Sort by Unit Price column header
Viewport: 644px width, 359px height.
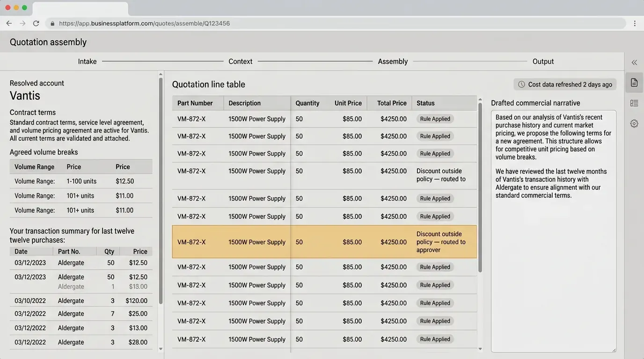click(348, 103)
